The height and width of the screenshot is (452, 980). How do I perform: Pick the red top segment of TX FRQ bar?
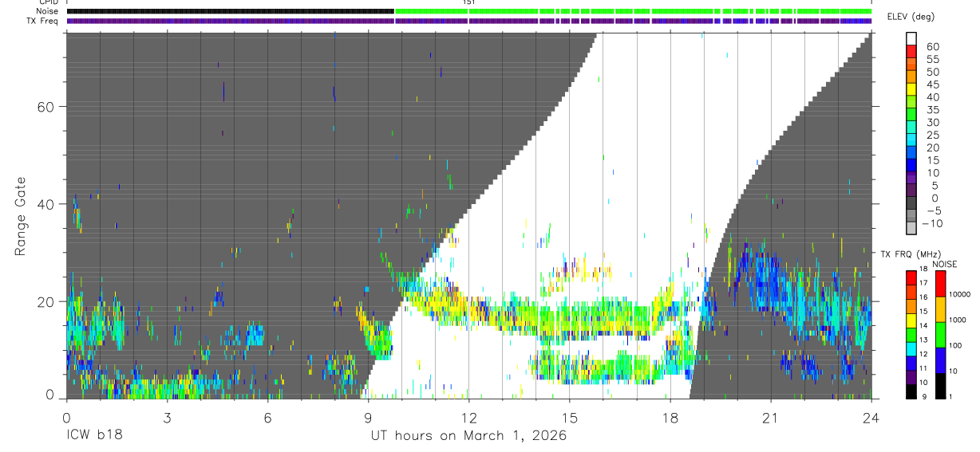point(911,277)
